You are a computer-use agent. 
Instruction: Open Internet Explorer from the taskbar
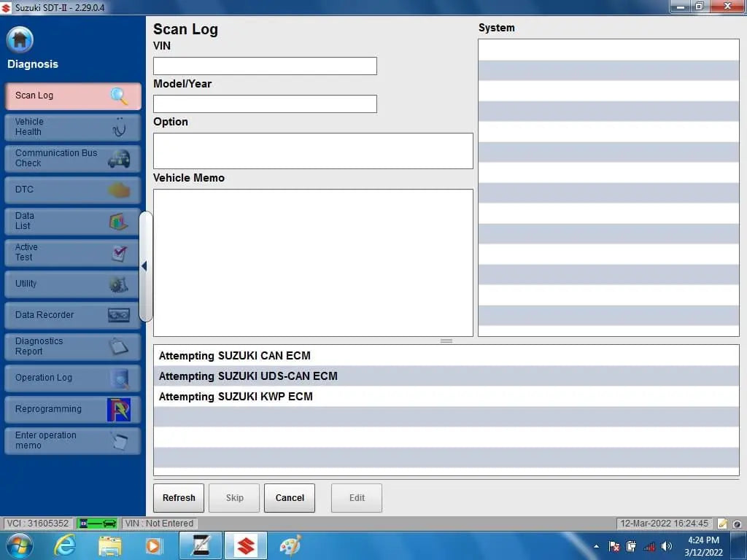pos(65,545)
